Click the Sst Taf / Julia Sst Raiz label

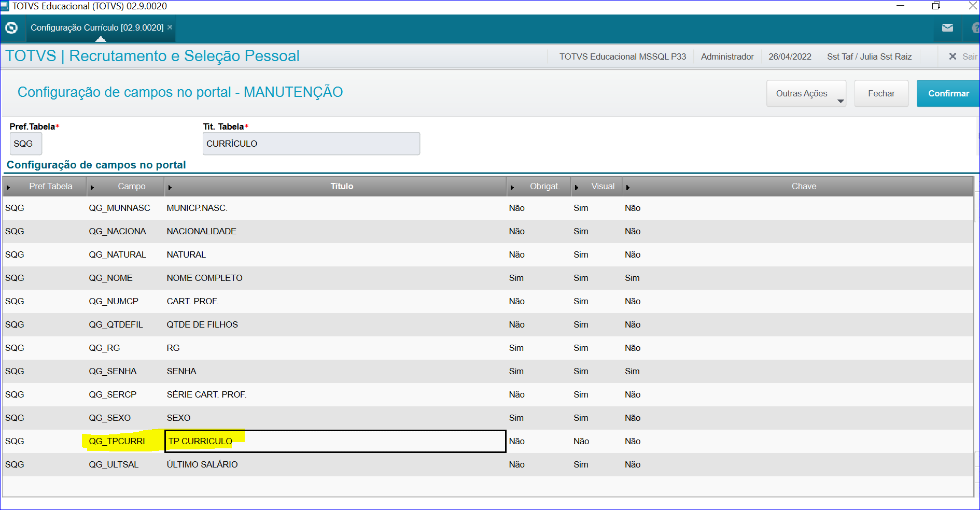869,56
